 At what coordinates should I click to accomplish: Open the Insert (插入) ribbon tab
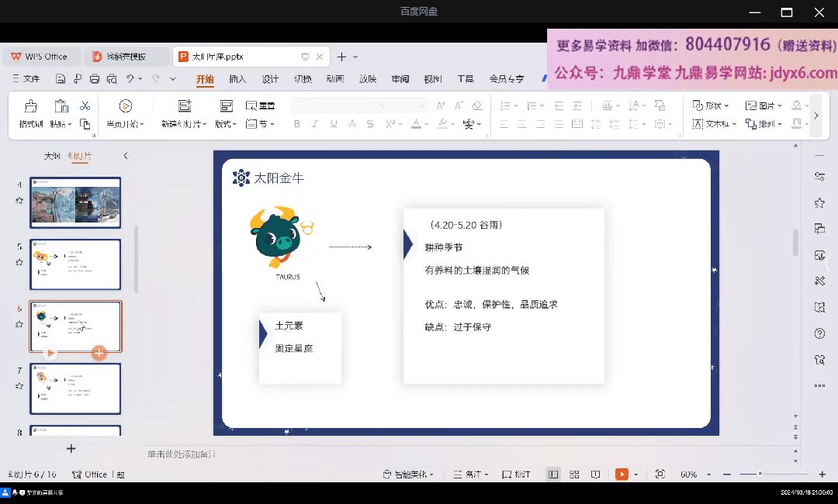click(237, 79)
